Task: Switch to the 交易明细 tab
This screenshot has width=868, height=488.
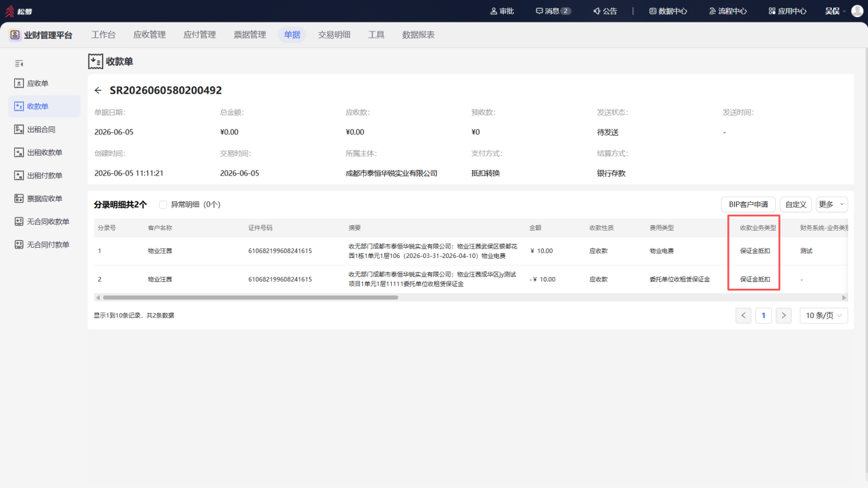Action: (x=334, y=35)
